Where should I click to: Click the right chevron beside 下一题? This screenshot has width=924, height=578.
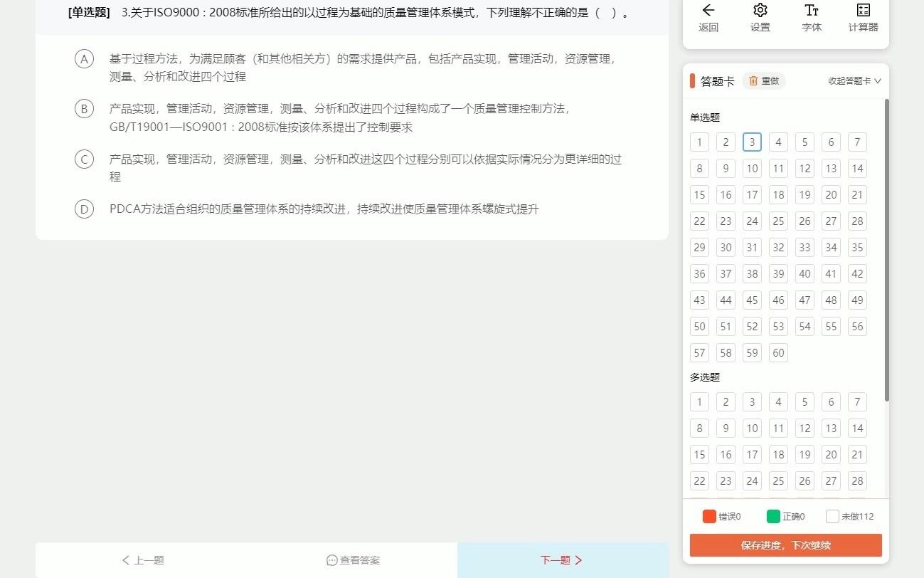578,560
